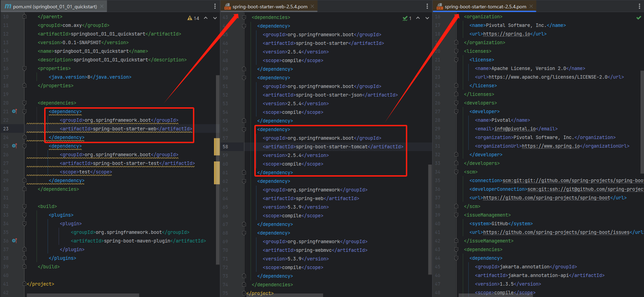The width and height of the screenshot is (644, 297).
Task: Fold the spring-boot-starter-json dependency at line 50
Action: (244, 78)
